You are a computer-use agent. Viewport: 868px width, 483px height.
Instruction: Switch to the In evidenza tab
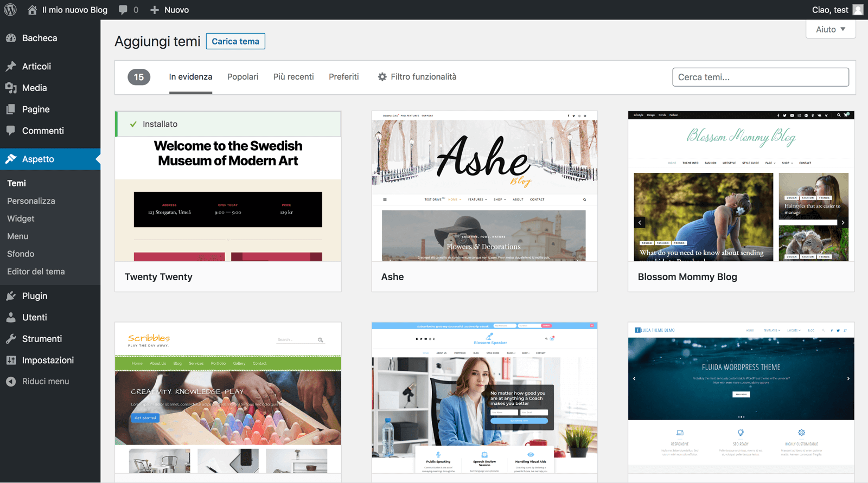coord(190,77)
